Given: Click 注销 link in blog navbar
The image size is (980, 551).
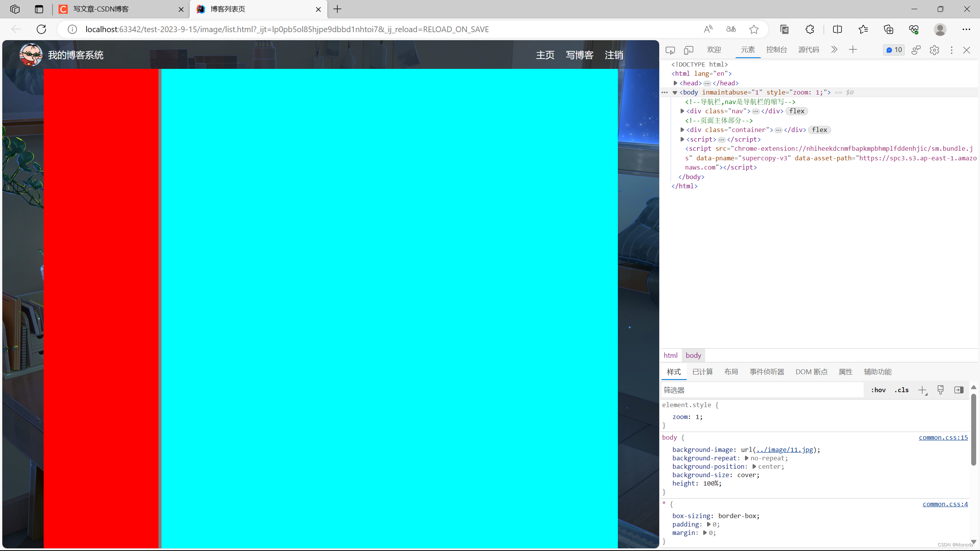Looking at the screenshot, I should [x=614, y=55].
